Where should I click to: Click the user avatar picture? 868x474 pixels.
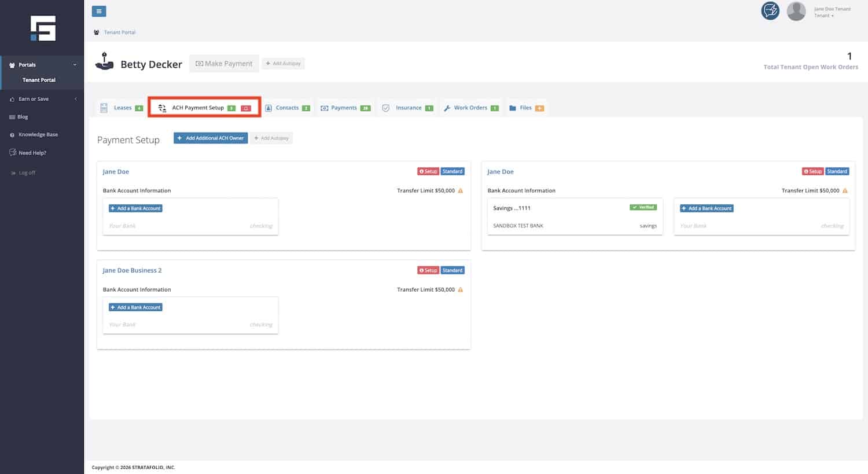pyautogui.click(x=796, y=12)
